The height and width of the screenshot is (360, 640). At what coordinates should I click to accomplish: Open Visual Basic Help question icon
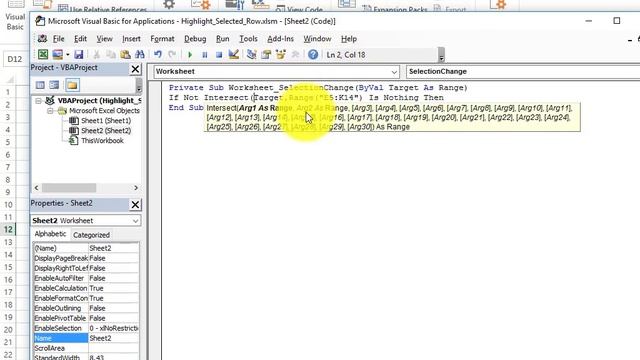point(313,54)
